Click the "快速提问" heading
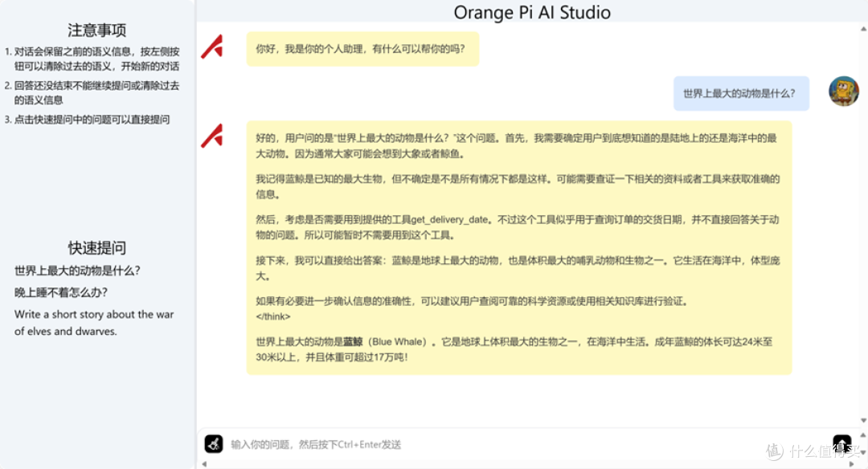Image resolution: width=868 pixels, height=469 pixels. click(97, 248)
